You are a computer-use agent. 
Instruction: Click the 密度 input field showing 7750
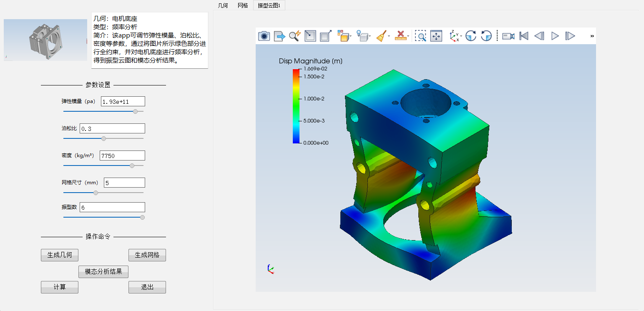(122, 155)
